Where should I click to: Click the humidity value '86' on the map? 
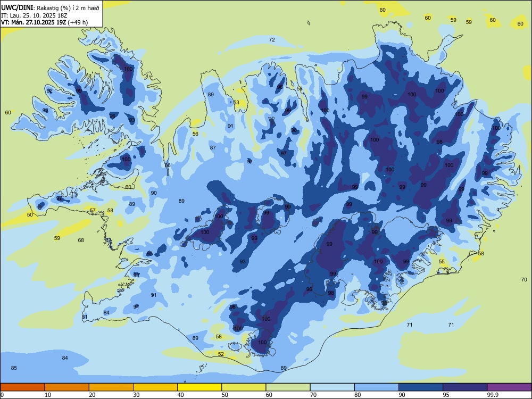click(x=168, y=165)
